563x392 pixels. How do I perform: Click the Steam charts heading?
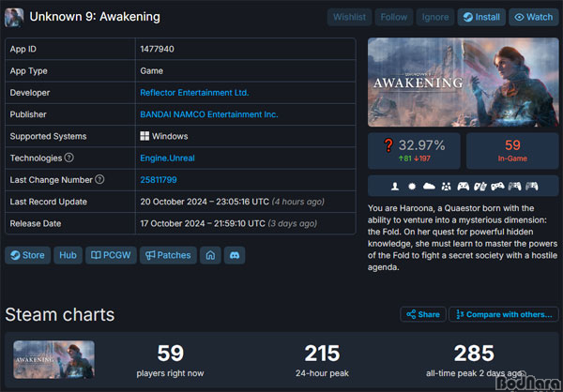click(x=60, y=314)
